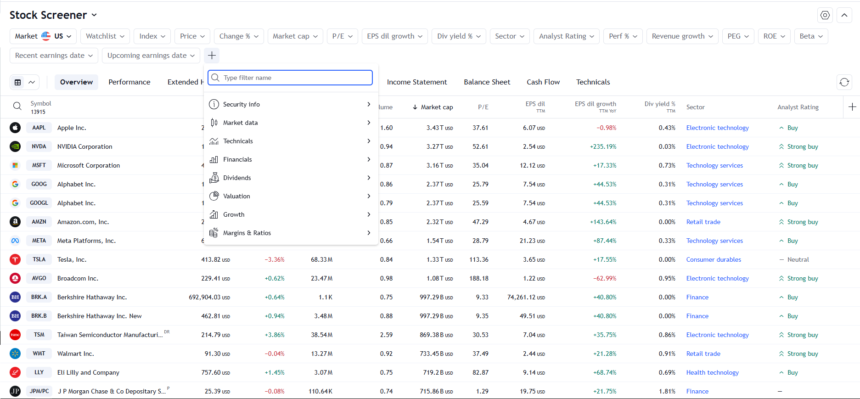Click the Eli Lilly logo icon

15,372
